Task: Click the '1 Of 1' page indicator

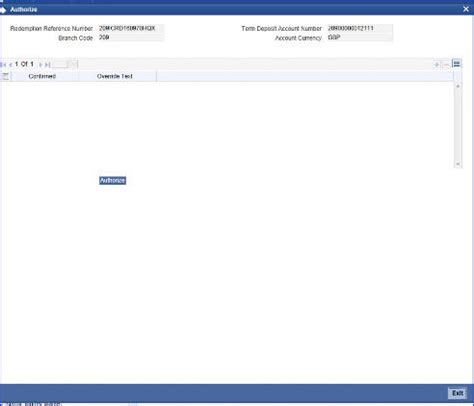Action: click(x=24, y=64)
